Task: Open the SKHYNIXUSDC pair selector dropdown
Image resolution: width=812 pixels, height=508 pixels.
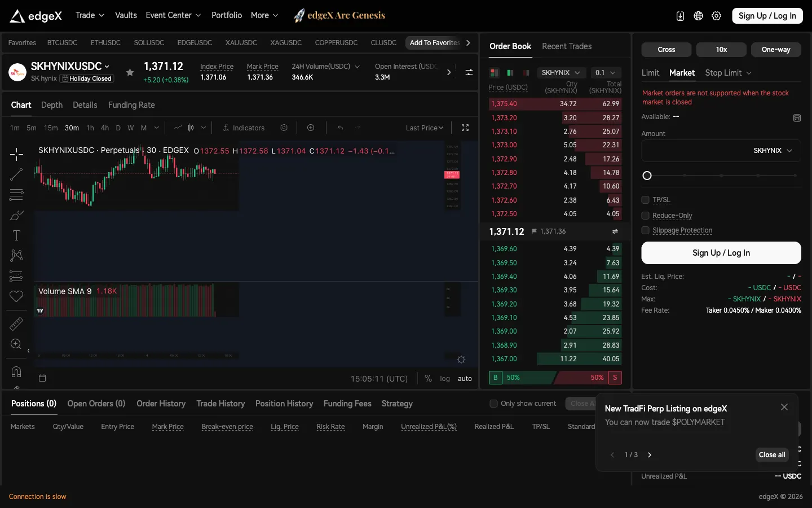Action: click(x=70, y=66)
